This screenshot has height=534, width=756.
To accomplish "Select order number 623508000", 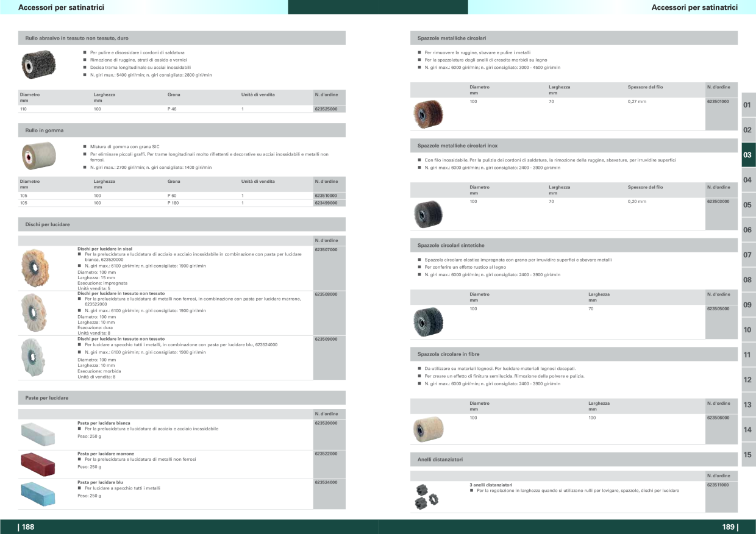I will (326, 294).
